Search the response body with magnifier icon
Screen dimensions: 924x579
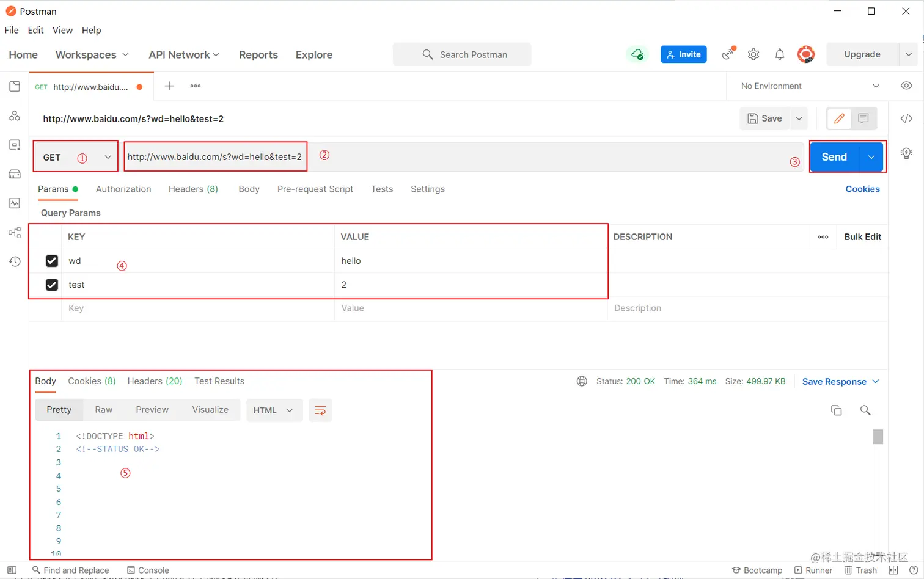coord(865,410)
